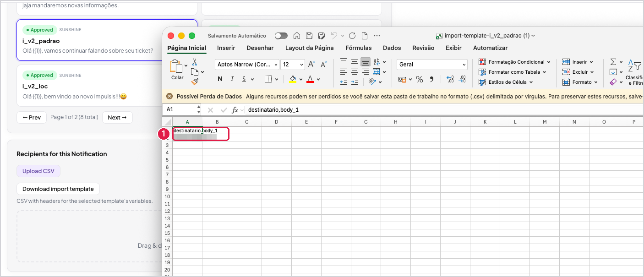Viewport: 644px width, 277px height.
Task: Click the increase font size icon
Action: pyautogui.click(x=311, y=65)
